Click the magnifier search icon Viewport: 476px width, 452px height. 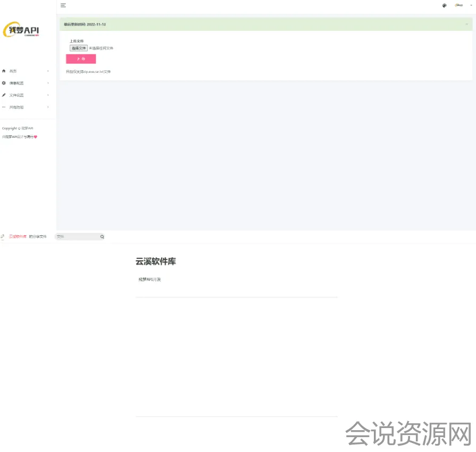point(102,236)
